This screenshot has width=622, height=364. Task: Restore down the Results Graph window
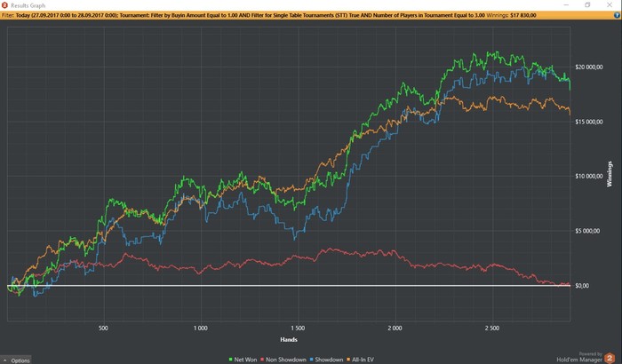click(x=587, y=4)
